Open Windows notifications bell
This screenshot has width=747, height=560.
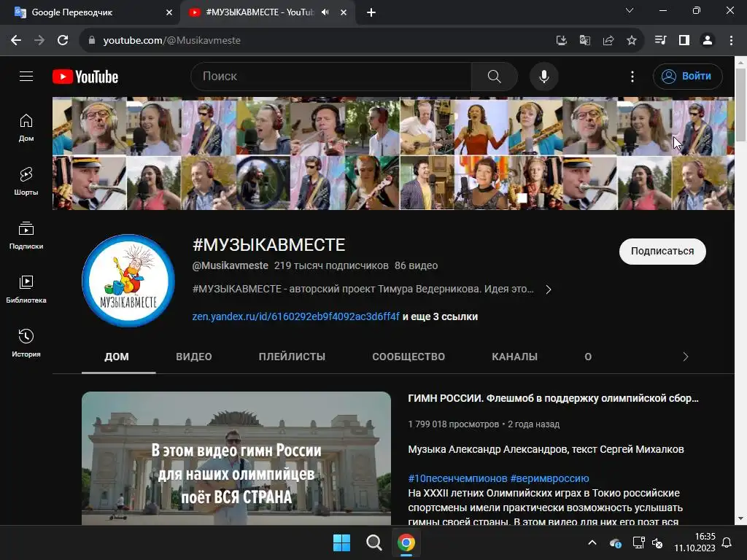[x=727, y=542]
